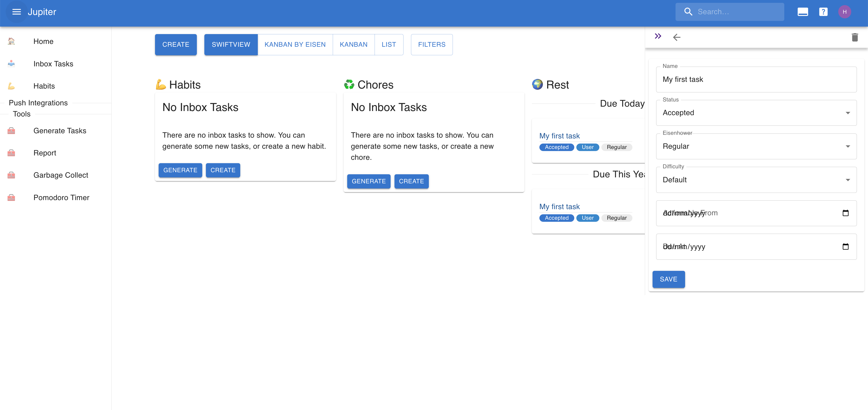Toggle the User chip on My first task

point(587,147)
